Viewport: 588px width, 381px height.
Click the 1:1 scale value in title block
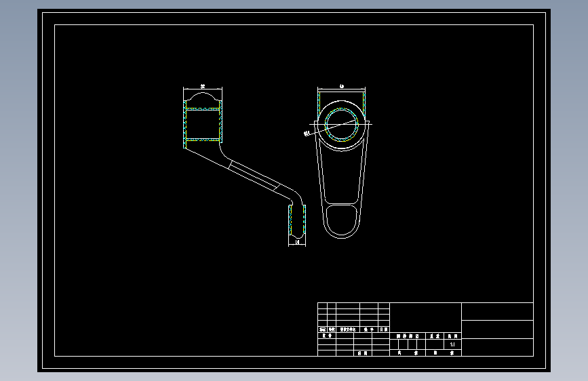(x=452, y=344)
